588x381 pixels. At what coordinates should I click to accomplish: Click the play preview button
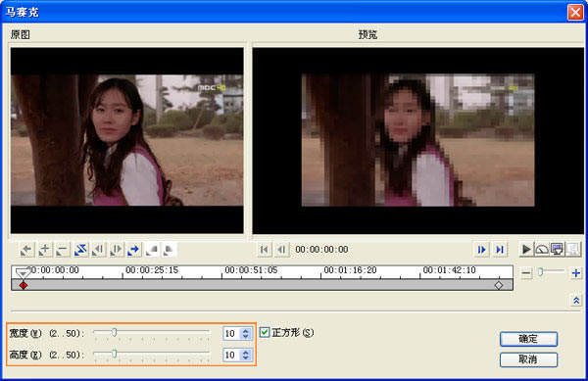point(526,249)
